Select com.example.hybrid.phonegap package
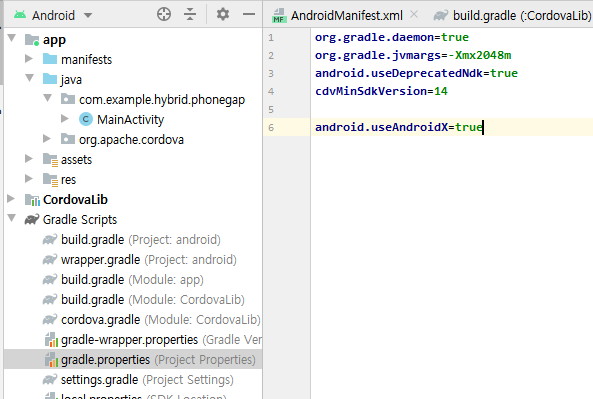The image size is (593, 399). pyautogui.click(x=162, y=99)
